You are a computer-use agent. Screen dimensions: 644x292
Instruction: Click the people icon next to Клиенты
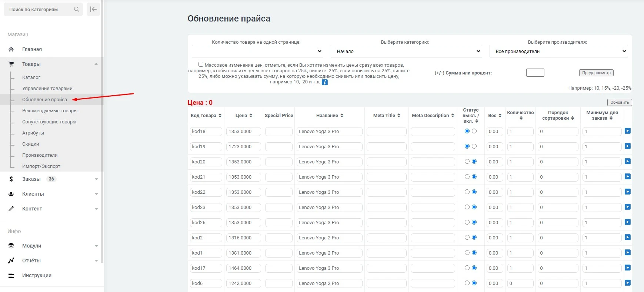[11, 194]
